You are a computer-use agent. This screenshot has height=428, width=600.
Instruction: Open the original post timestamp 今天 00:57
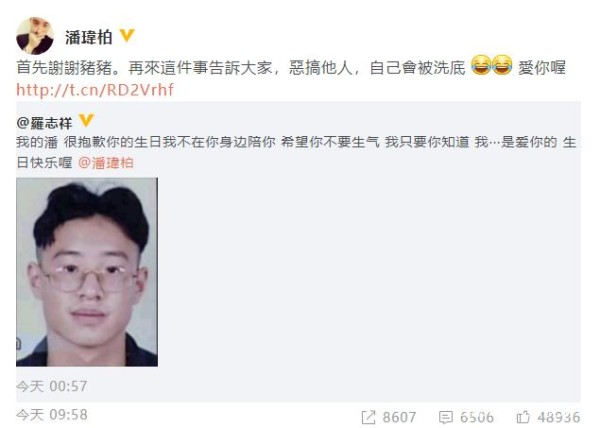click(52, 386)
